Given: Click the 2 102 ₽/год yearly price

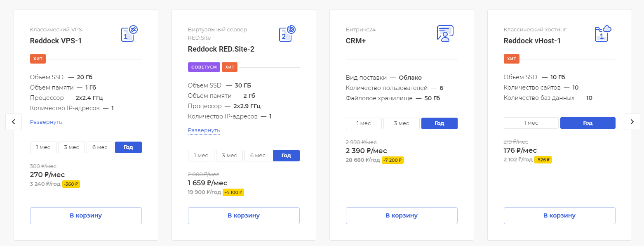Looking at the screenshot, I should [518, 160].
